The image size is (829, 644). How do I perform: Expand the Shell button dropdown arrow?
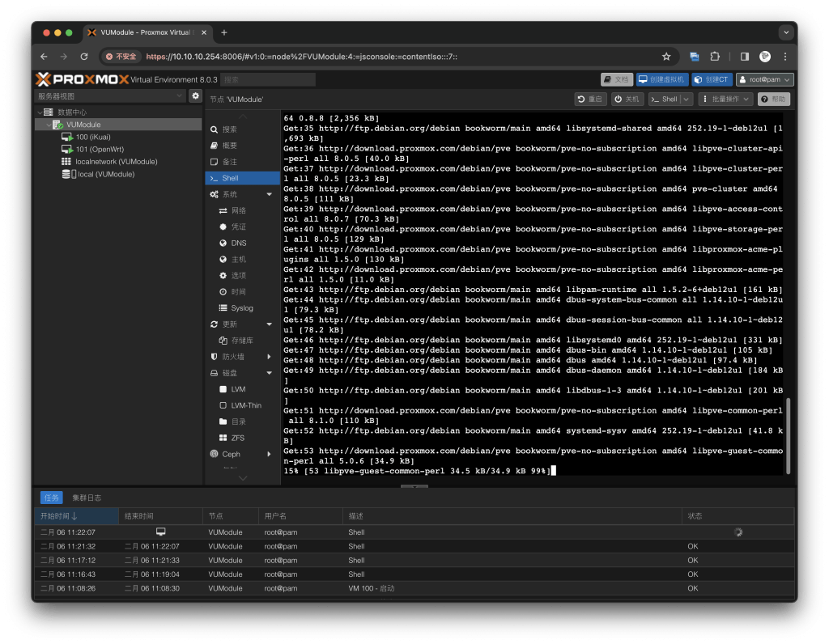pyautogui.click(x=687, y=99)
